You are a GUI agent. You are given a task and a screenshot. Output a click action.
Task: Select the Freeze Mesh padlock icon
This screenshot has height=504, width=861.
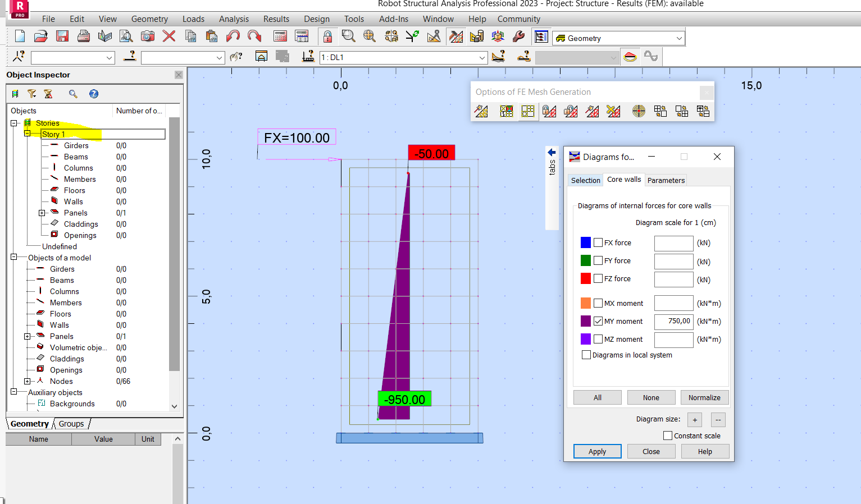pos(549,111)
